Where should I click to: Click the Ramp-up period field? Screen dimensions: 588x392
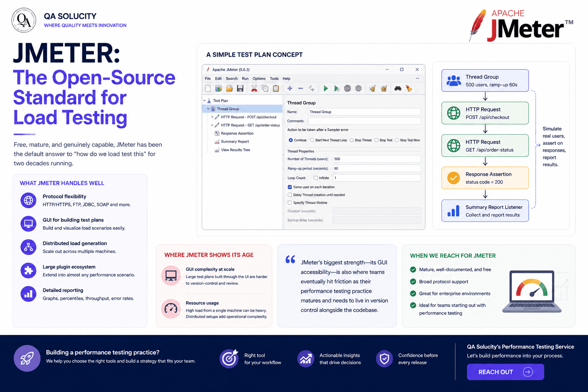coord(377,168)
